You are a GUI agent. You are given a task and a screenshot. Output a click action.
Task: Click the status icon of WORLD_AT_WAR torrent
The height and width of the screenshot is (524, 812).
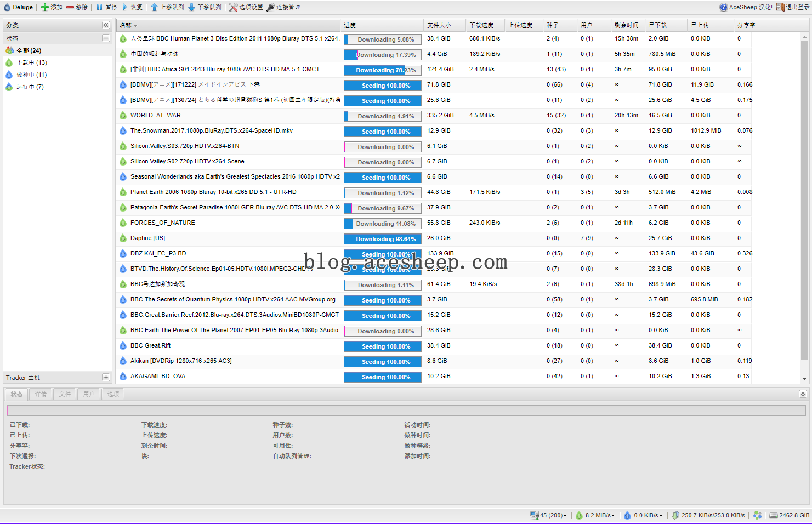click(123, 116)
